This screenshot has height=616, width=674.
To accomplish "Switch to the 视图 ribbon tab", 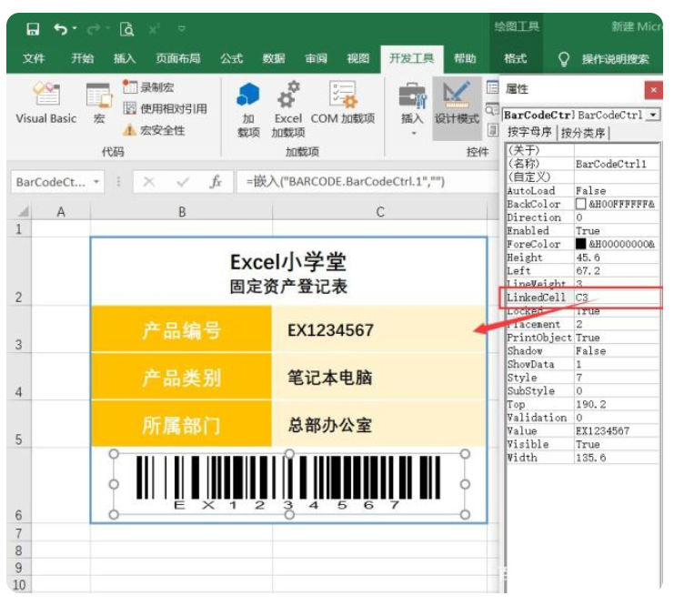I will coord(358,58).
